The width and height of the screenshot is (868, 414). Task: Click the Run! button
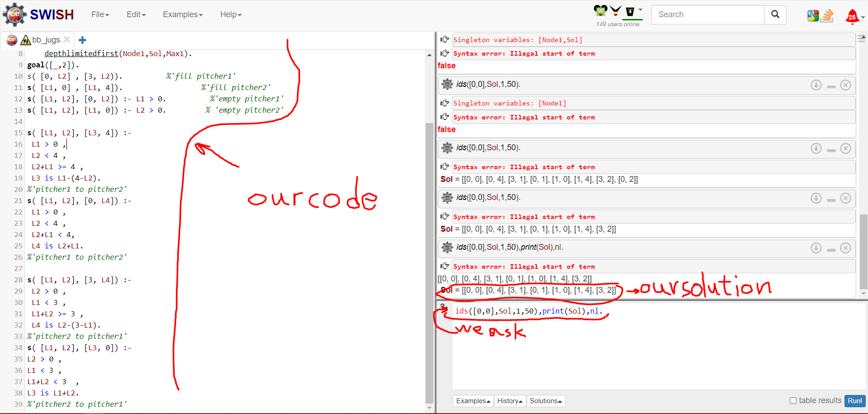coord(854,400)
